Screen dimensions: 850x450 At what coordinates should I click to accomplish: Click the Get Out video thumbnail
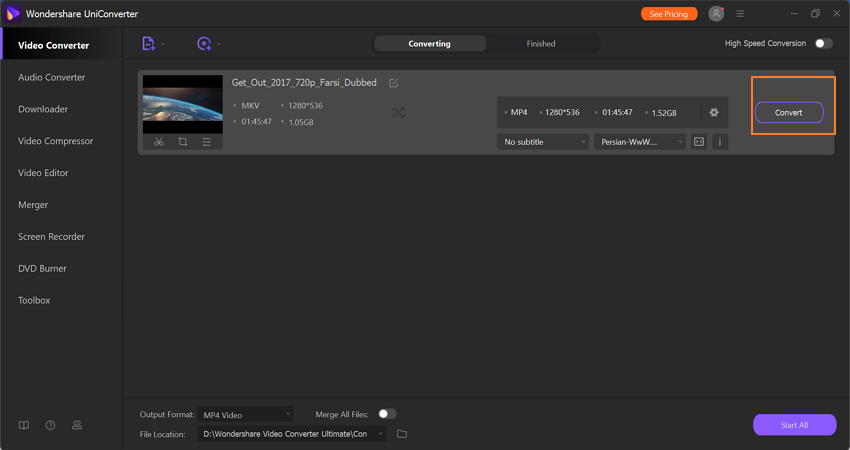tap(183, 104)
